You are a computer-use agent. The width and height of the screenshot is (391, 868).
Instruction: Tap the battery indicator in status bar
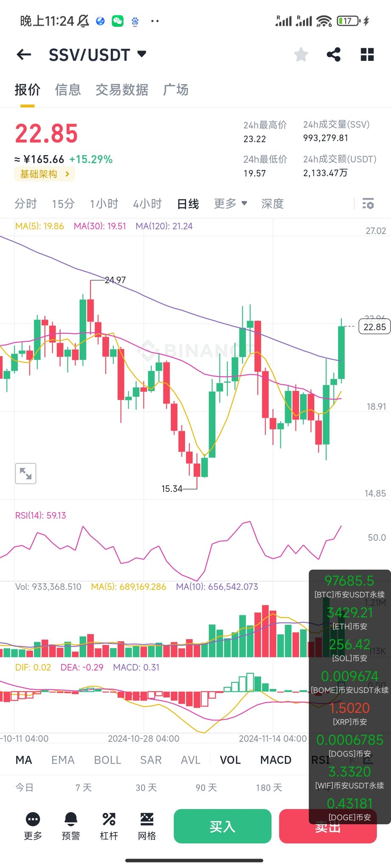[x=349, y=21]
